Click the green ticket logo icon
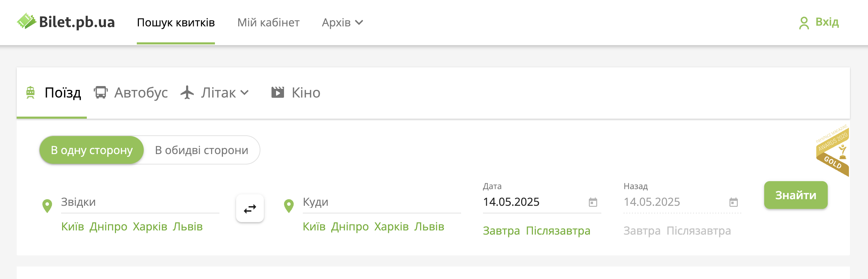The image size is (868, 279). (26, 21)
